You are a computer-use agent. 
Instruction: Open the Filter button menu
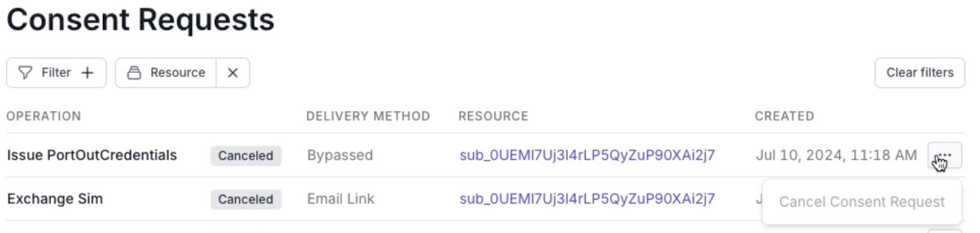(x=56, y=73)
